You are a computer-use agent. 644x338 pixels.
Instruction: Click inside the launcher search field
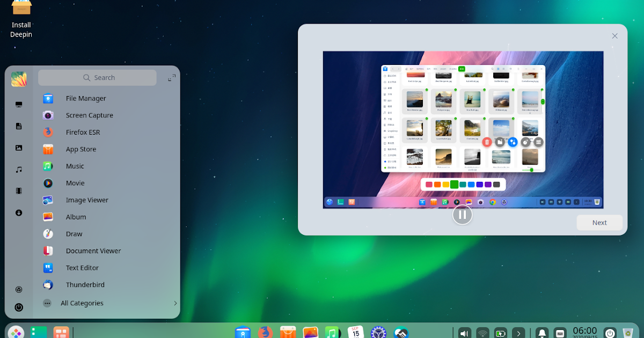point(97,78)
